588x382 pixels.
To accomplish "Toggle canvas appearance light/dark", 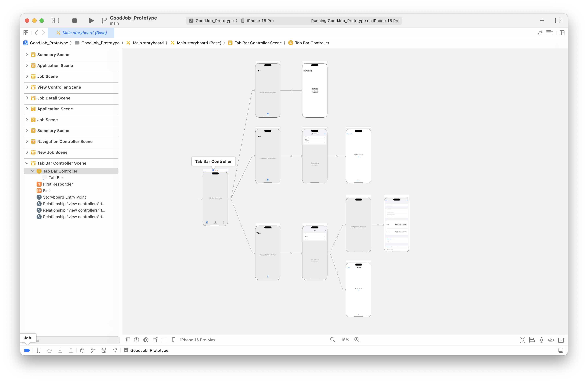I will pos(146,340).
